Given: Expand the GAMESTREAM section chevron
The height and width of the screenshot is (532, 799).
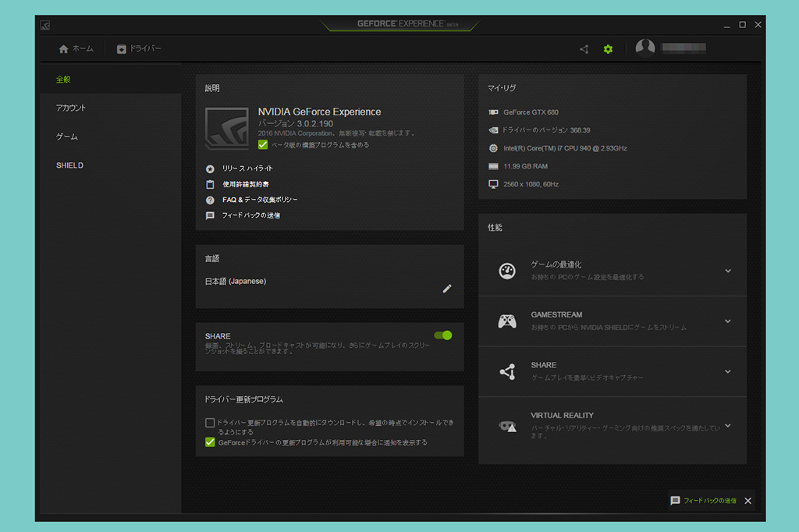Looking at the screenshot, I should tap(727, 321).
